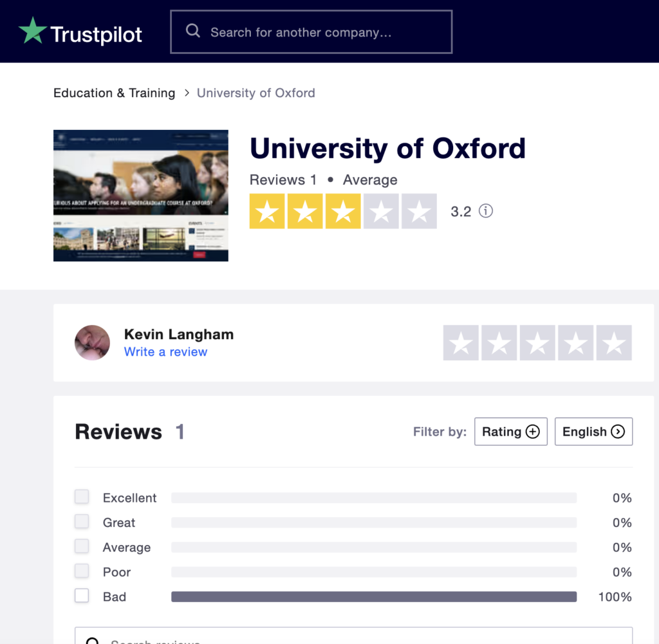The image size is (659, 644).
Task: Click the Search for another company field
Action: pos(311,32)
